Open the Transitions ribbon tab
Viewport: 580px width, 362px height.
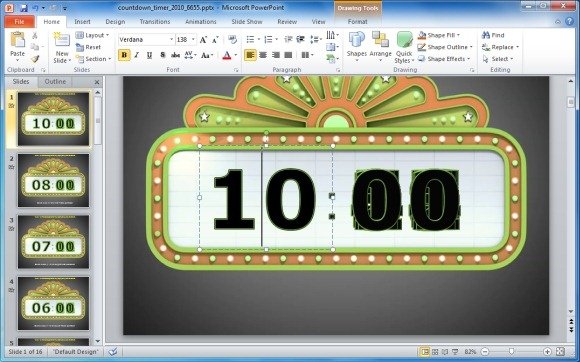coord(155,21)
